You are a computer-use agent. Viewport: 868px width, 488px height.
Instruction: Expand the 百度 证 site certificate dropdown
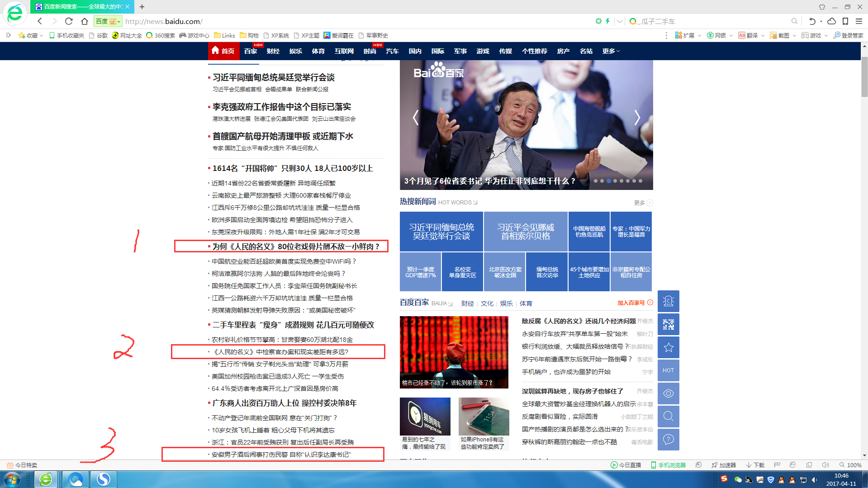coord(108,21)
